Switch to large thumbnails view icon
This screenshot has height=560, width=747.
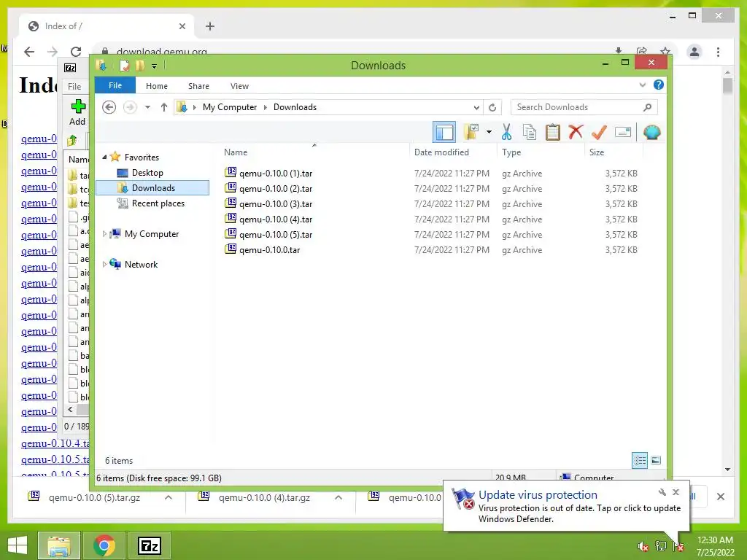(656, 460)
